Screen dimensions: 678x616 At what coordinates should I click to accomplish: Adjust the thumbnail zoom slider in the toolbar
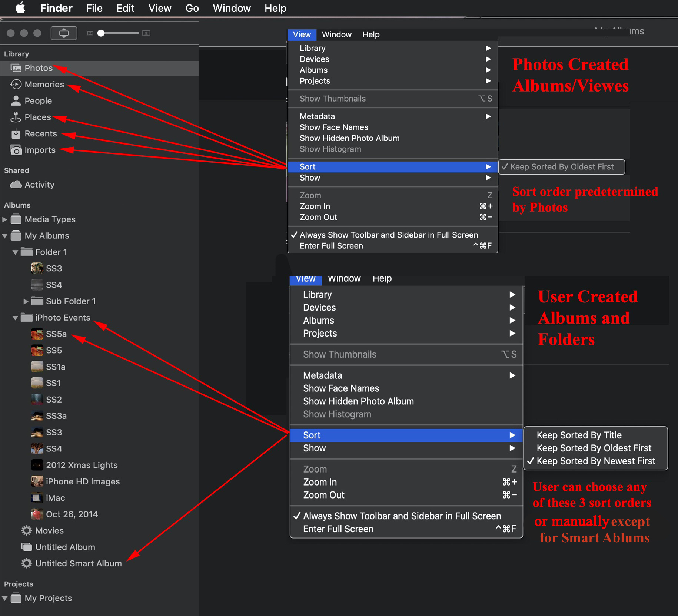[118, 33]
